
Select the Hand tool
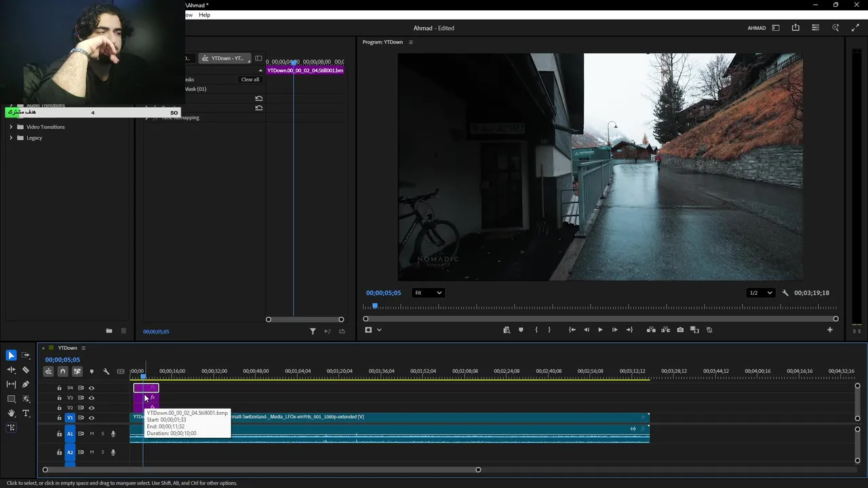pyautogui.click(x=11, y=413)
